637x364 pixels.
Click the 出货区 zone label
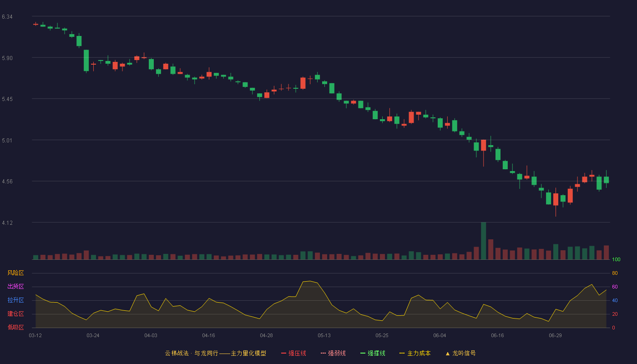point(15,287)
